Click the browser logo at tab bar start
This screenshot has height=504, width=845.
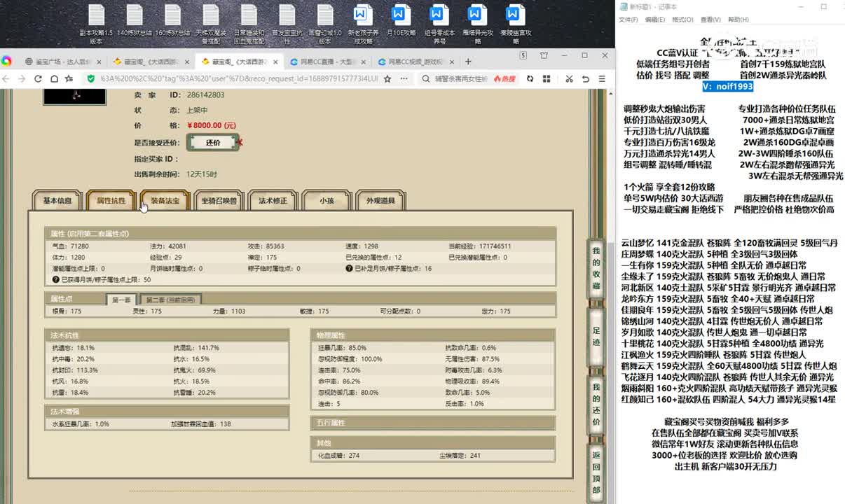click(x=6, y=61)
